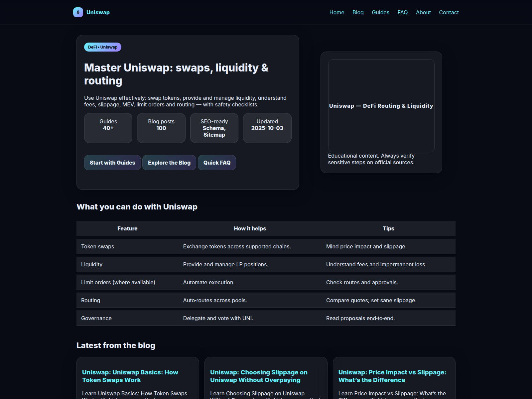This screenshot has width=532, height=399.
Task: Open the Quick FAQ button
Action: [x=217, y=163]
